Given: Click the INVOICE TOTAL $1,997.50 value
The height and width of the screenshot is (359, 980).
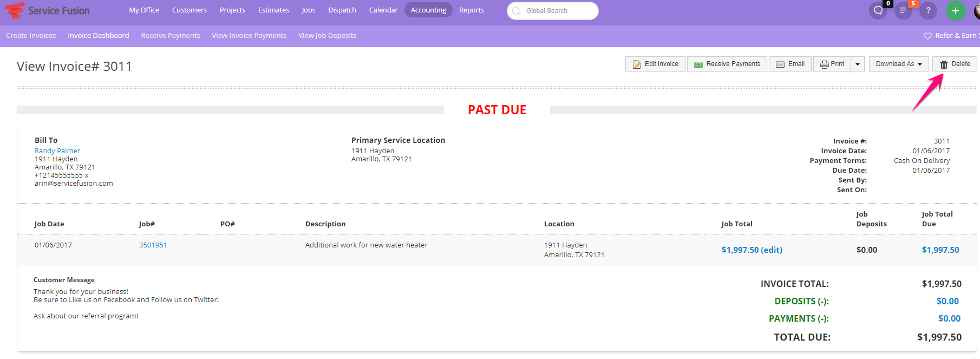Looking at the screenshot, I should [942, 284].
